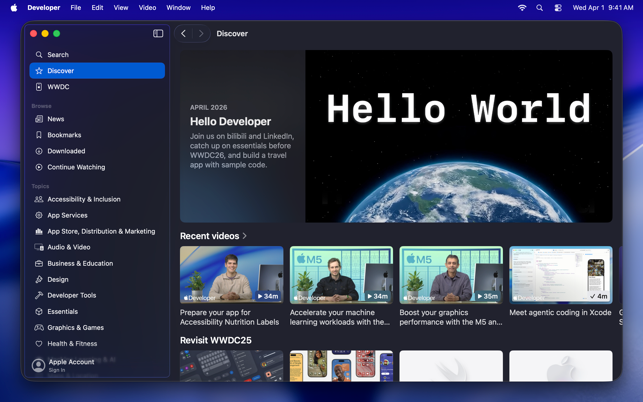Open Control Center in menu bar
The height and width of the screenshot is (402, 643).
coord(558,8)
